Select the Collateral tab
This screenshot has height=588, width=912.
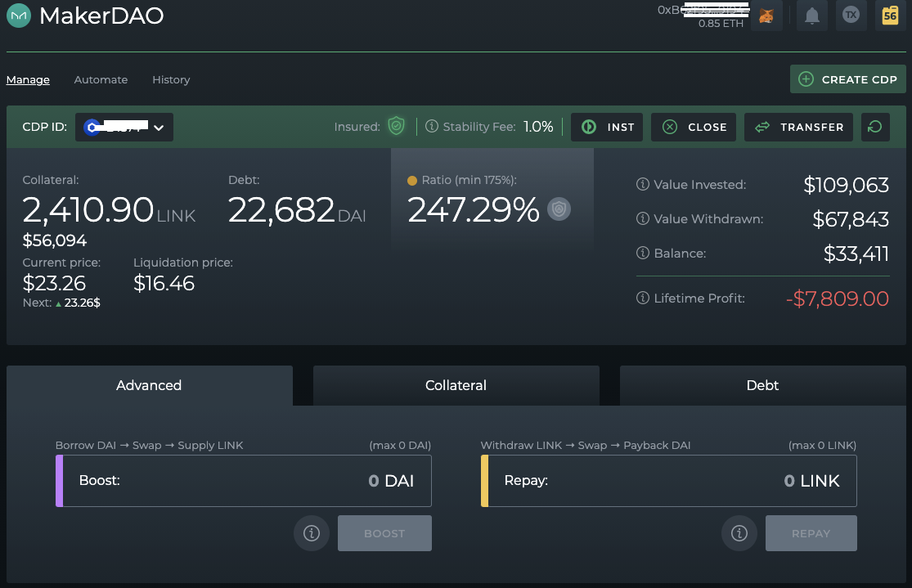(456, 385)
